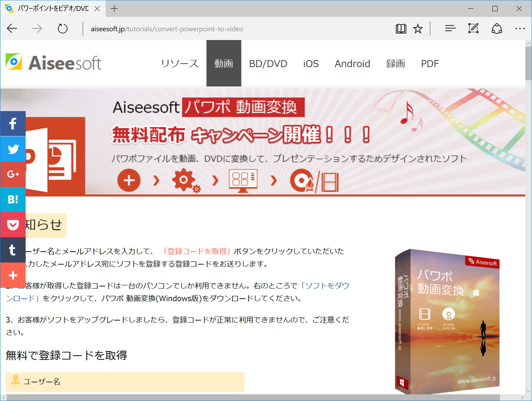
Task: Share using the Google+ icon
Action: [x=13, y=174]
